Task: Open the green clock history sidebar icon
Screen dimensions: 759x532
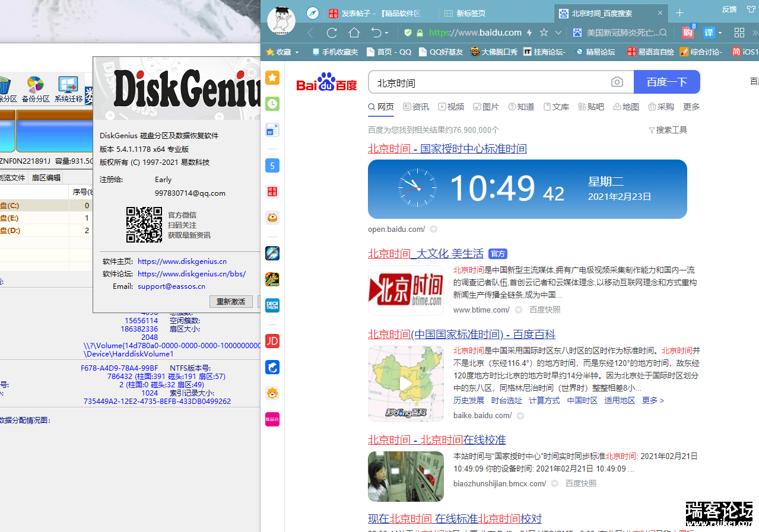Action: [x=272, y=104]
